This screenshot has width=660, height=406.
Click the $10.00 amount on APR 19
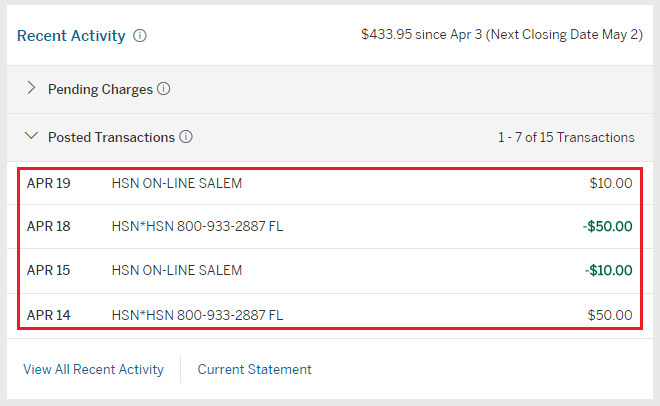pos(610,183)
